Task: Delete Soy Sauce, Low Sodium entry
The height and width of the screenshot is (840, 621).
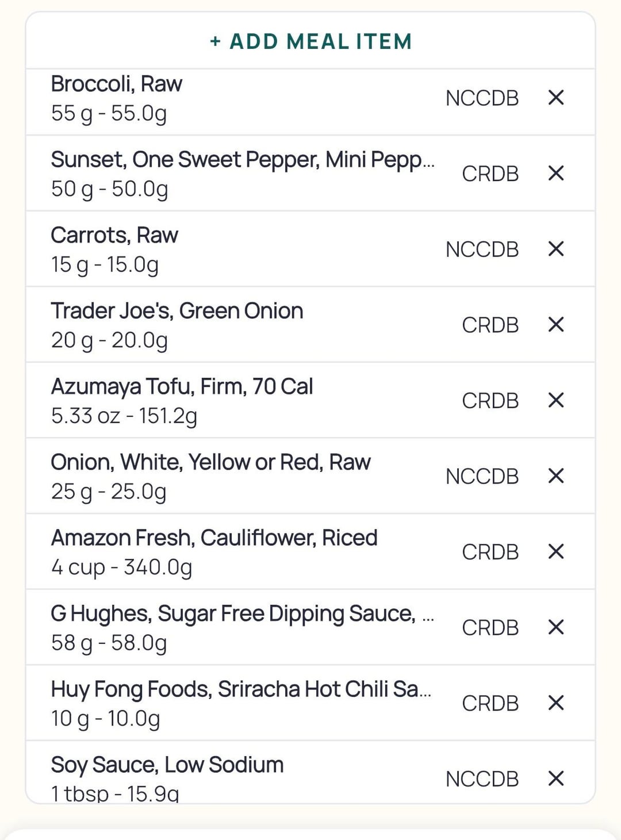Action: [x=555, y=778]
